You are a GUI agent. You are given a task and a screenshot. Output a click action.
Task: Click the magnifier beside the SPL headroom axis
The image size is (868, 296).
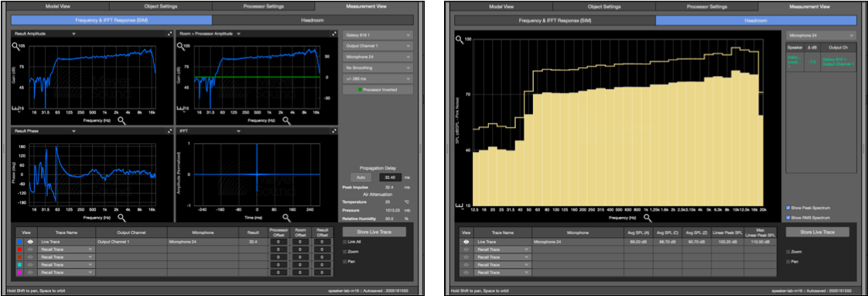(459, 40)
